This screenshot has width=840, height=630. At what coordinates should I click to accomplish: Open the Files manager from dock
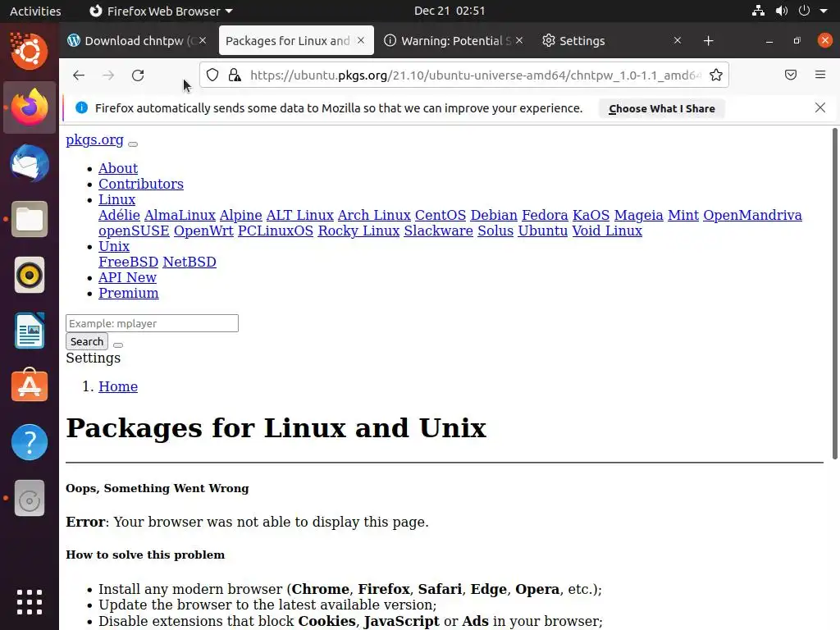(30, 219)
